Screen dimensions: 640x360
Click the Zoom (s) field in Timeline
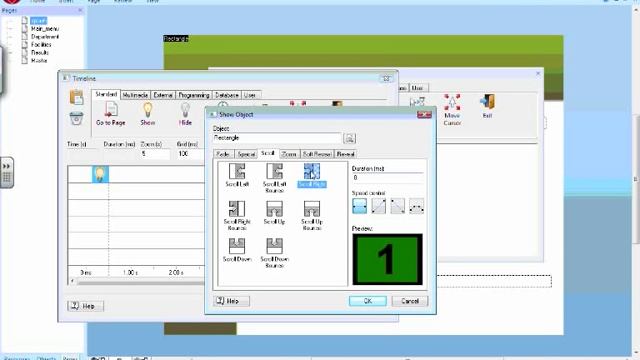tap(155, 154)
